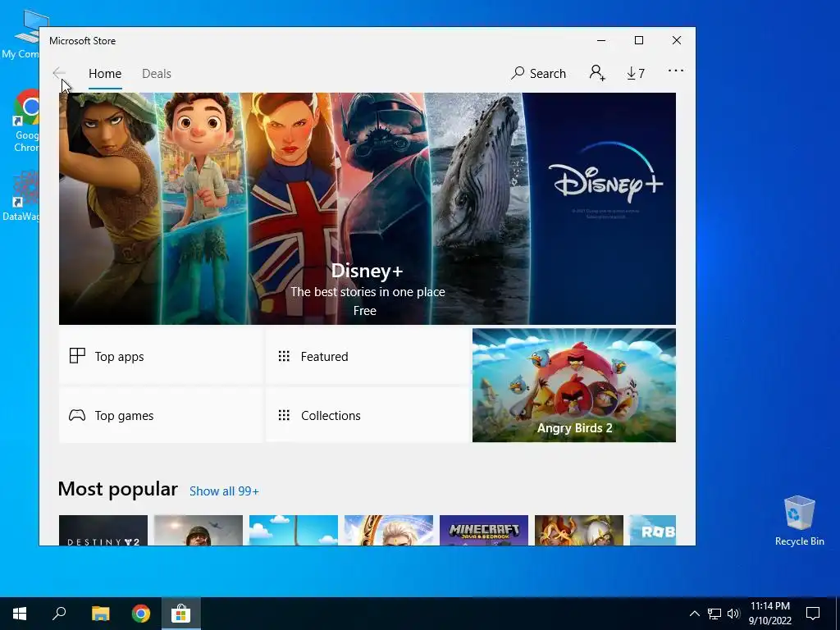Minimize the Microsoft Store window

pyautogui.click(x=601, y=40)
